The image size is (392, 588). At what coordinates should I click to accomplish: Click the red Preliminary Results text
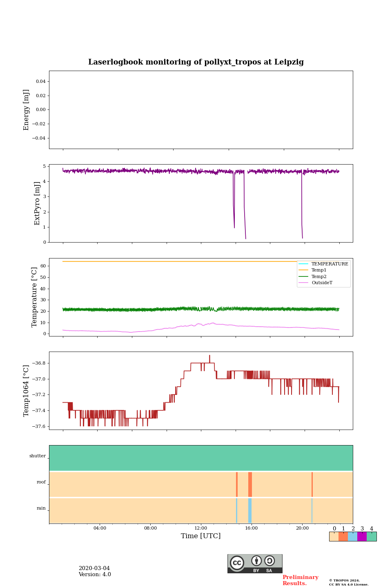[x=300, y=580]
